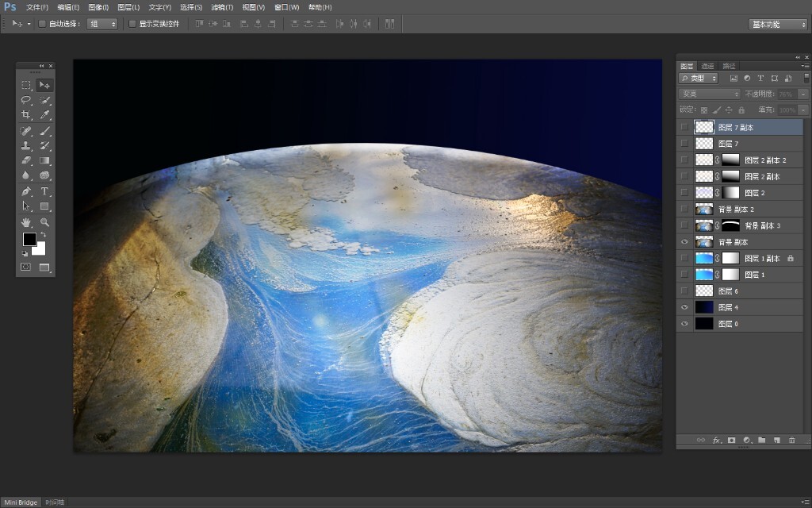This screenshot has width=812, height=508.
Task: Select the Quick Selection tool
Action: coord(45,100)
